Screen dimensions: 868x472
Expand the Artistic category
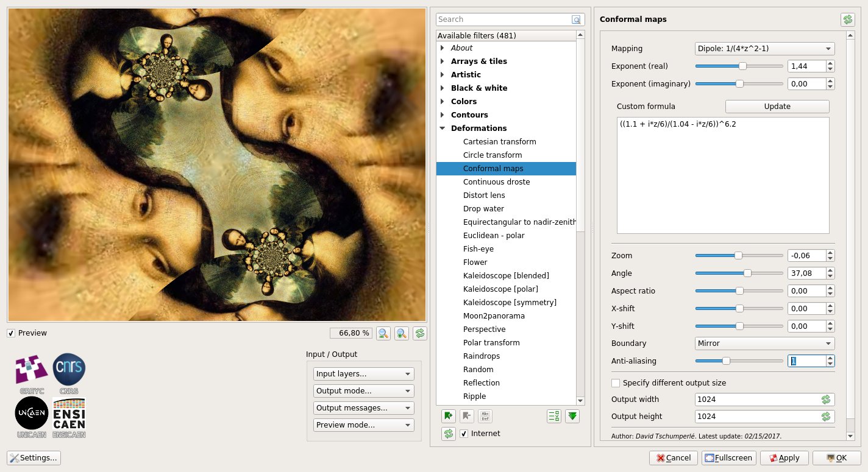pos(443,75)
